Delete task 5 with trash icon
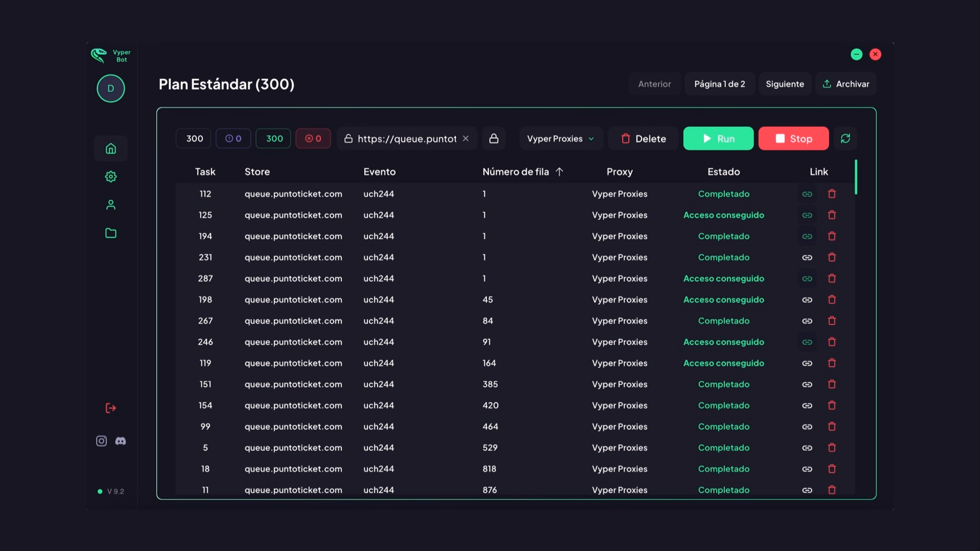980x551 pixels. coord(832,448)
